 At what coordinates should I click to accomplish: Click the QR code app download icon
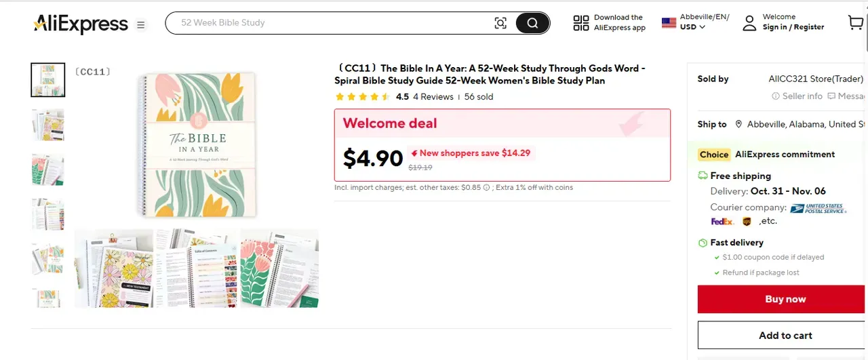[581, 23]
